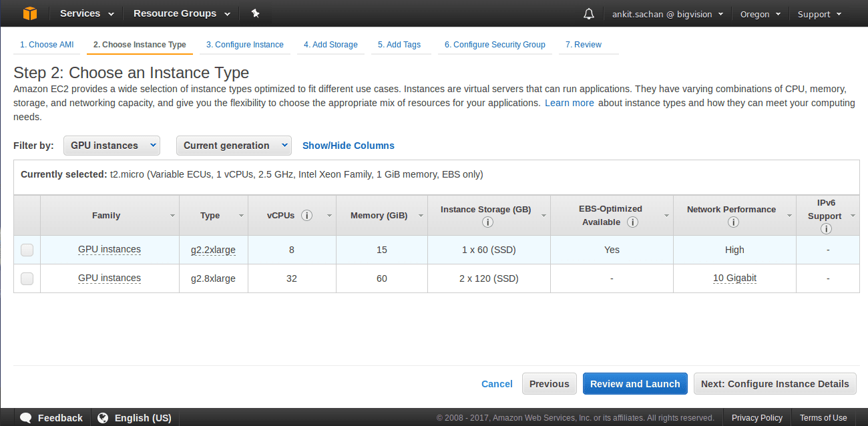Select the g2.2xlarge instance checkbox

[27, 250]
